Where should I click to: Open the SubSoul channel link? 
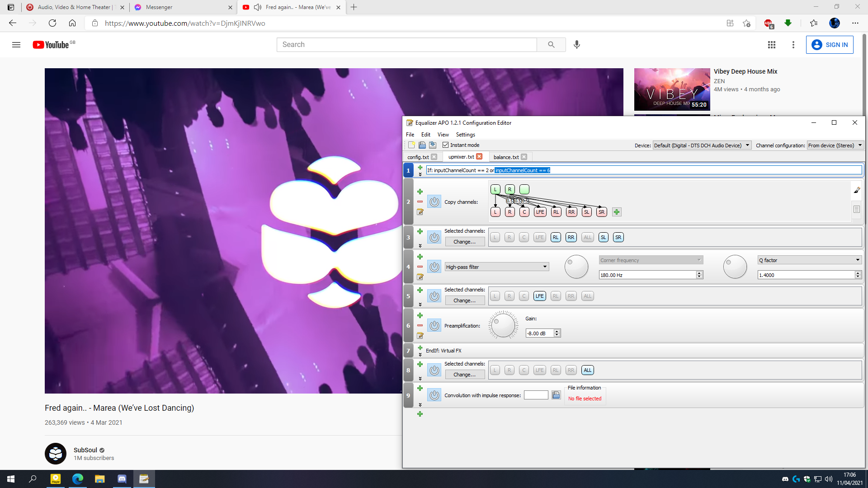point(85,450)
